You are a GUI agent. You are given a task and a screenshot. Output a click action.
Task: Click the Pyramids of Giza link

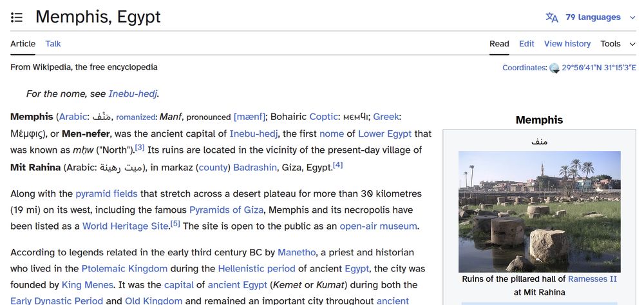coord(226,210)
